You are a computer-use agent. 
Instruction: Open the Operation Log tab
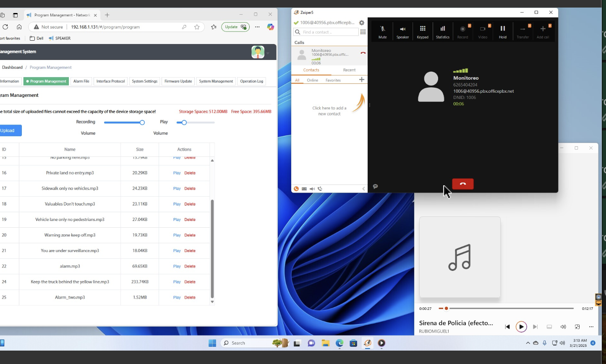pos(251,81)
